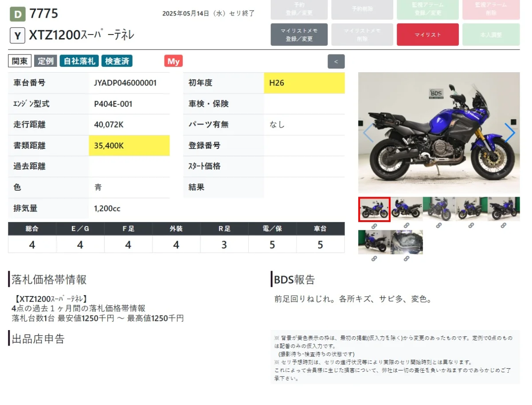The width and height of the screenshot is (532, 405).
Task: Click the link icon under the front-view thumbnail
Action: [438, 226]
